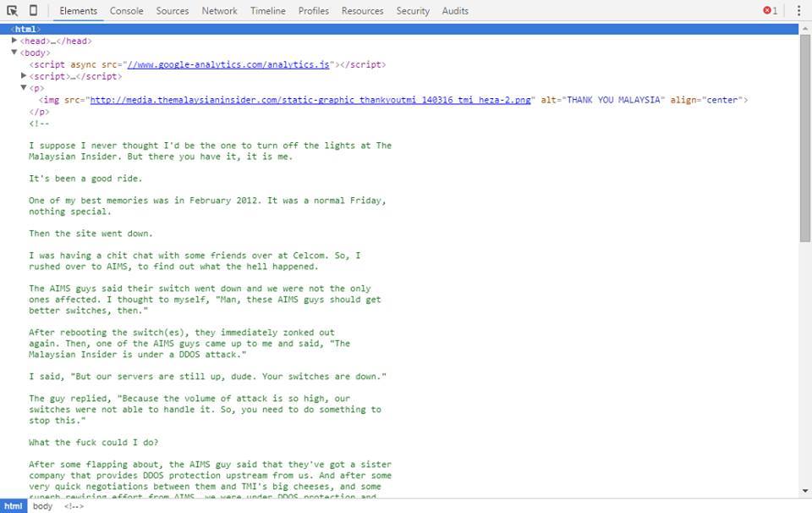Follow the google-analytics analytics.js link
This screenshot has height=513, width=812.
tap(228, 64)
